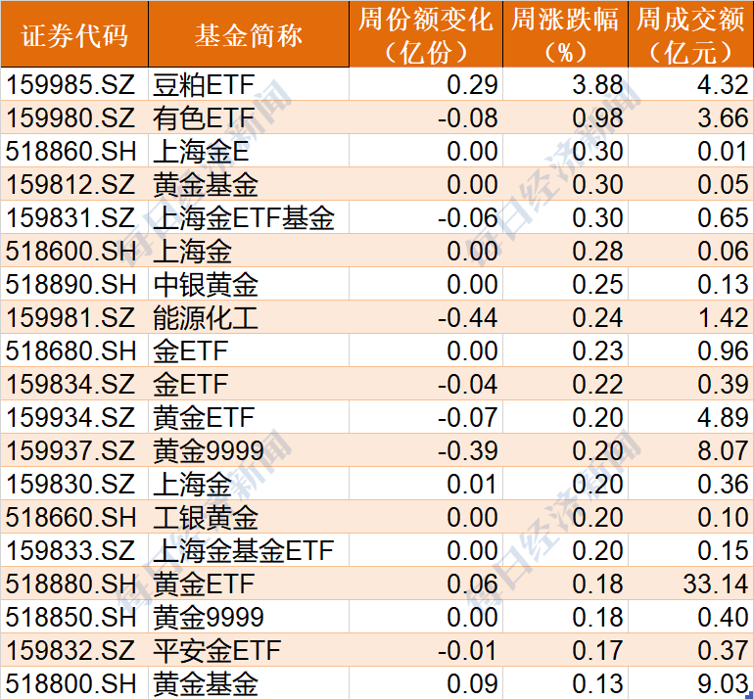
Task: Select the 33.14 turnover cell
Action: (x=690, y=583)
